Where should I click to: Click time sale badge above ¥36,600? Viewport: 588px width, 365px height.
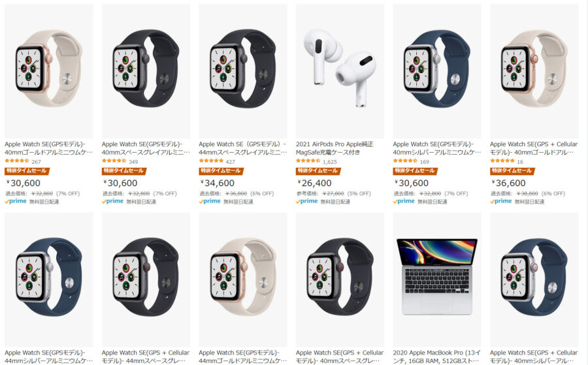[x=512, y=171]
